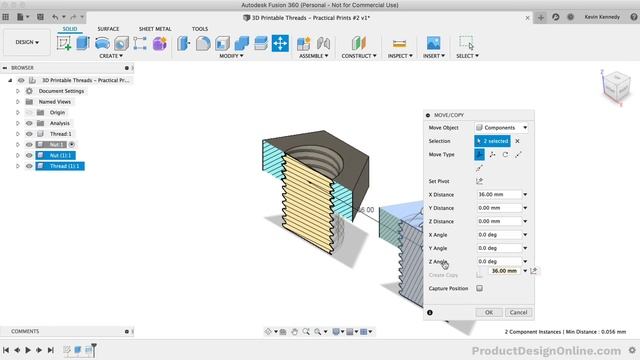The image size is (640, 360).
Task: Select the Combine tool
Action: tap(242, 43)
